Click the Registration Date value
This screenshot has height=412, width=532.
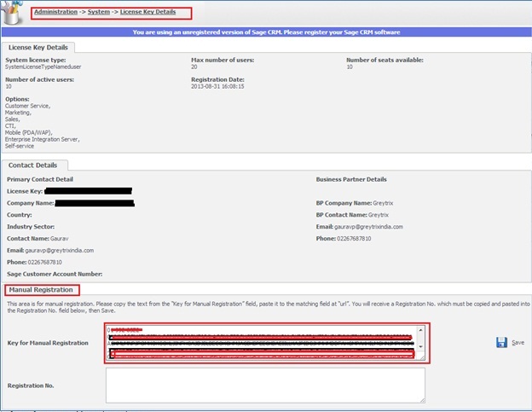[220, 86]
